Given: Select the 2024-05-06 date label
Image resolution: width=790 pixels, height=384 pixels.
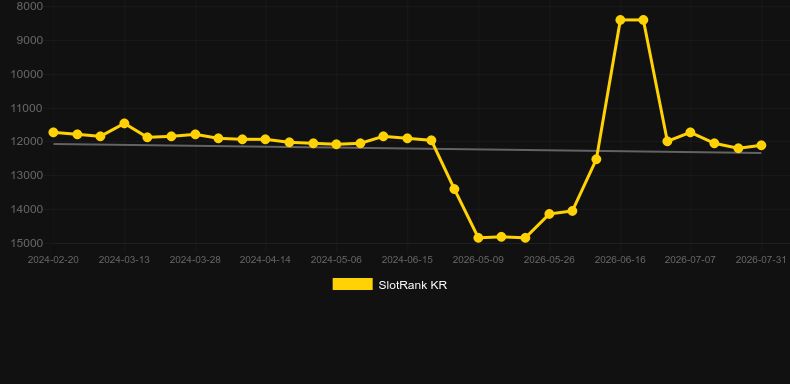Looking at the screenshot, I should (336, 260).
